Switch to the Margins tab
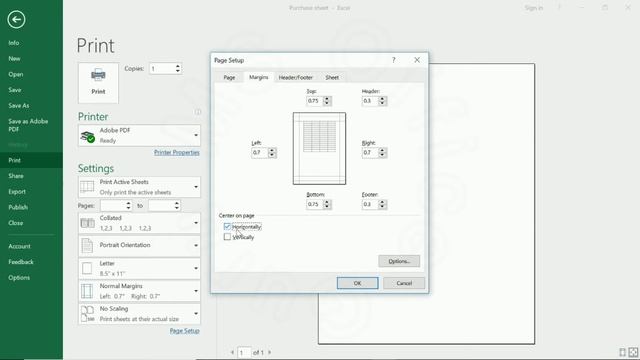 tap(258, 77)
